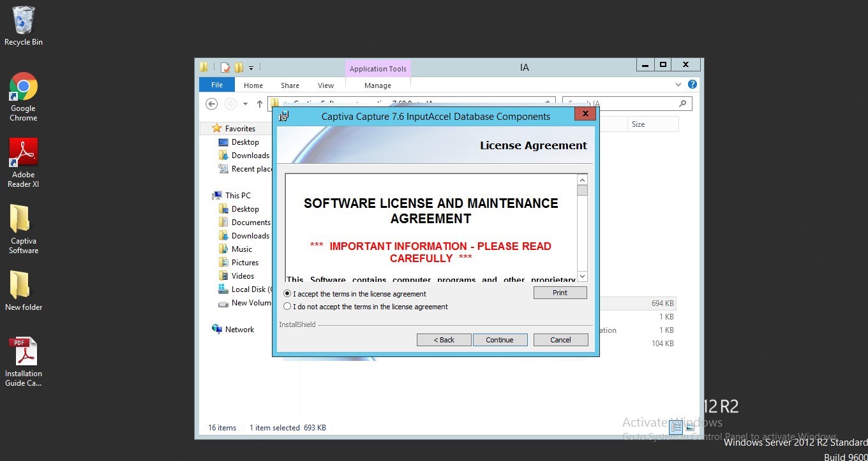Open the Quick Access Toolbar customize dropdown
Screen dimensions: 868x461
[x=250, y=67]
